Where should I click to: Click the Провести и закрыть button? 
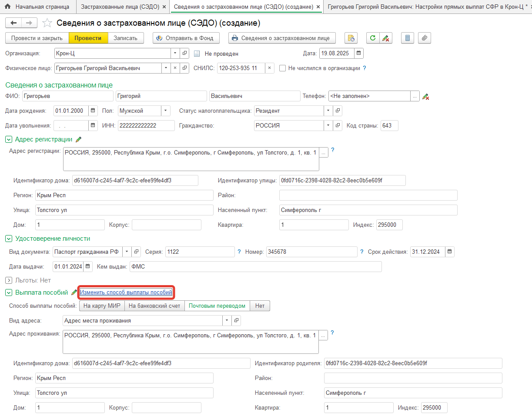(37, 38)
